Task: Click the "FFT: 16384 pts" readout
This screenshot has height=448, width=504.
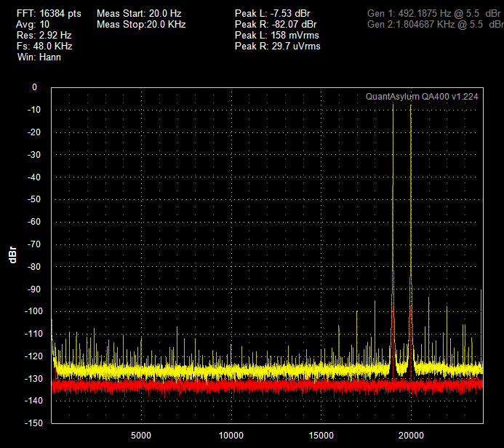Action: [49, 14]
